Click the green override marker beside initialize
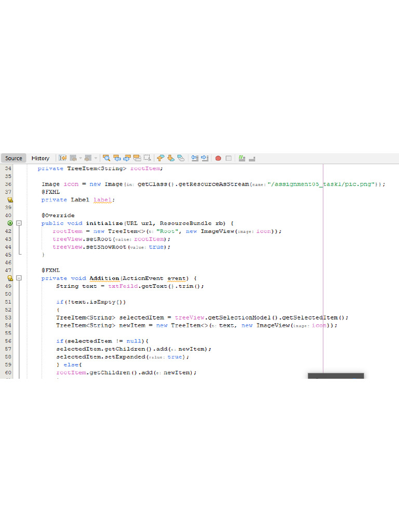 (10, 223)
